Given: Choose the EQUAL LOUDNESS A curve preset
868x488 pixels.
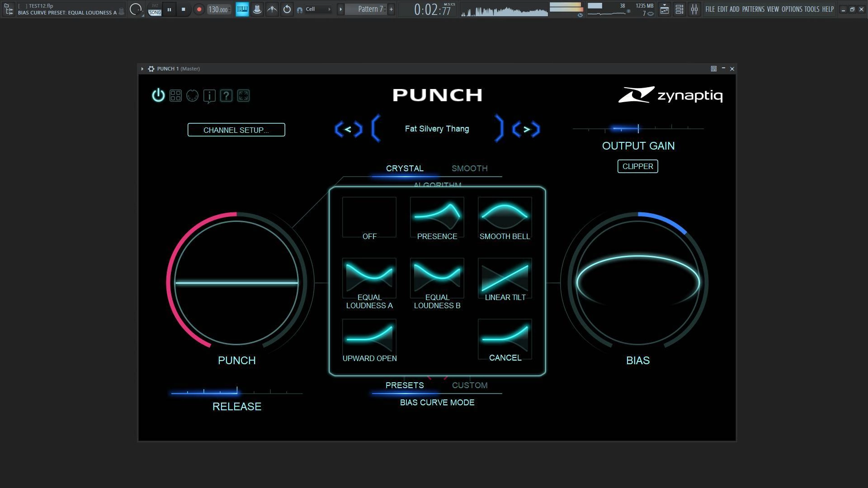Looking at the screenshot, I should 369,283.
